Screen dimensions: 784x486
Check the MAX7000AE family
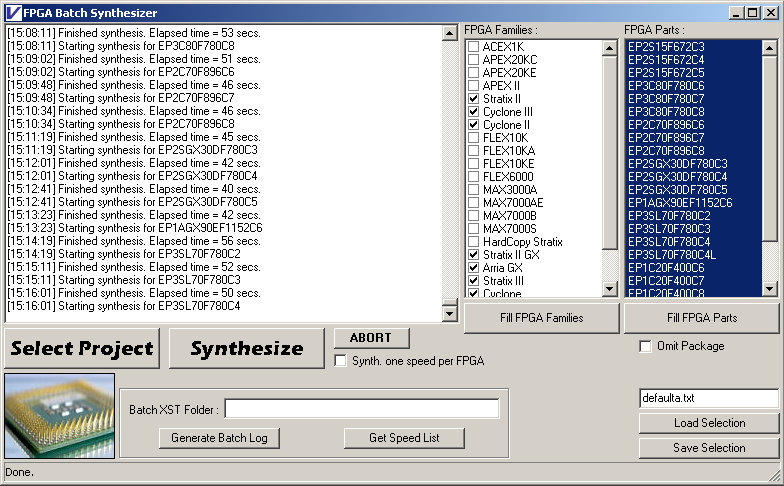coord(474,202)
